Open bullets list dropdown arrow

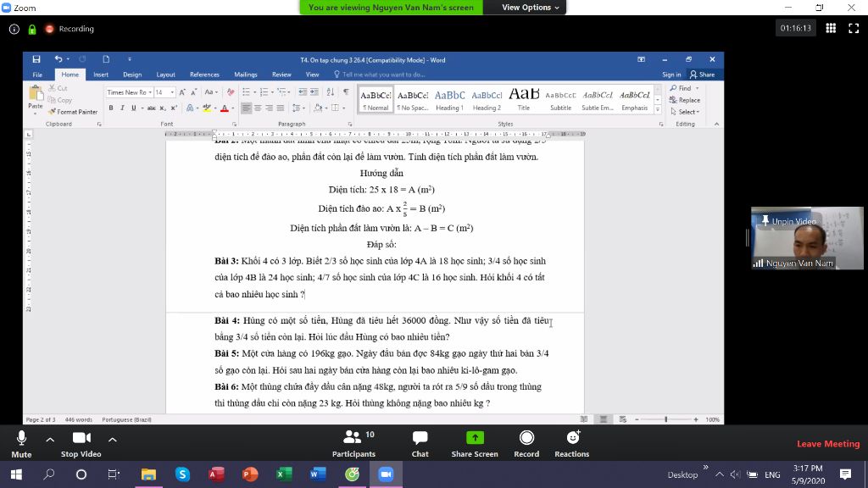tap(254, 92)
